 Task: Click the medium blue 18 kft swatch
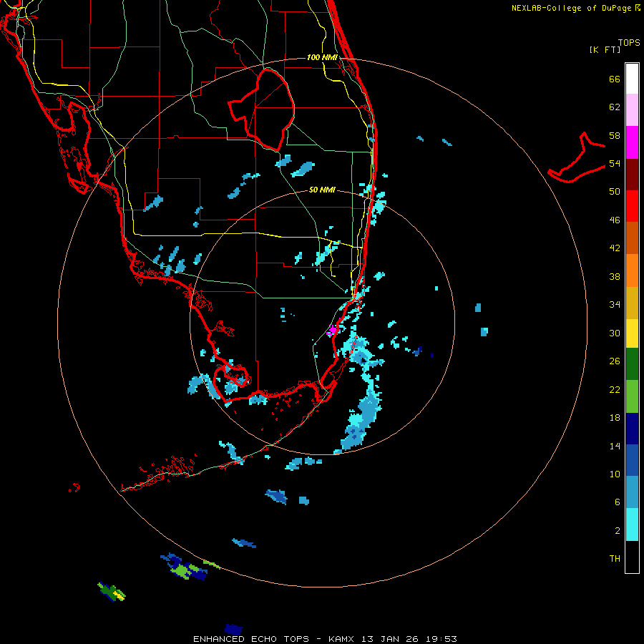coord(632,460)
